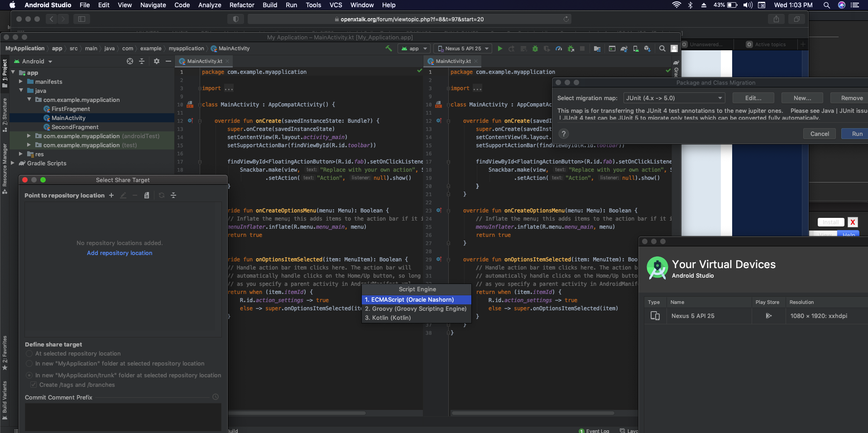Screen dimensions: 868x433
Task: Open the Refactor menu
Action: pyautogui.click(x=242, y=5)
